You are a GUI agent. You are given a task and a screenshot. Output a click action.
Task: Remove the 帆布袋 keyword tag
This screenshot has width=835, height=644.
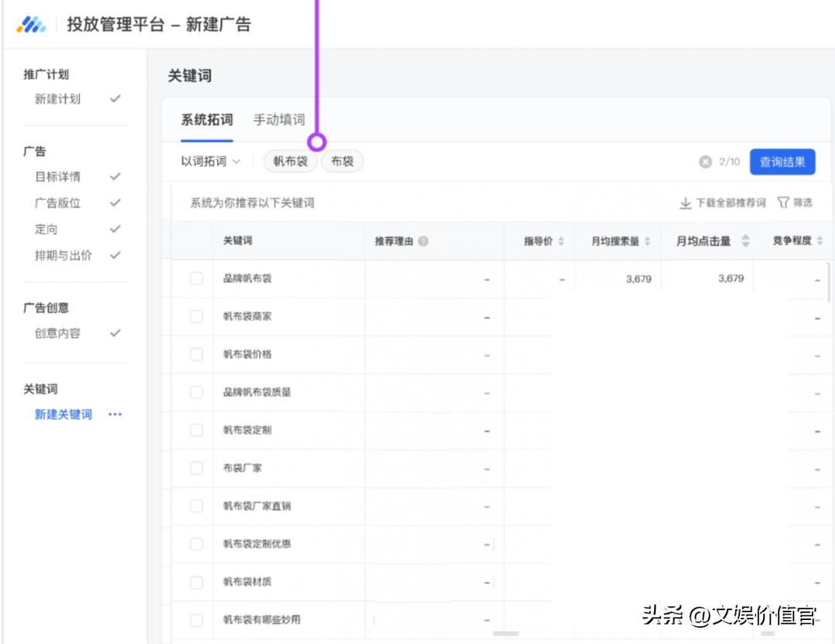click(x=290, y=161)
